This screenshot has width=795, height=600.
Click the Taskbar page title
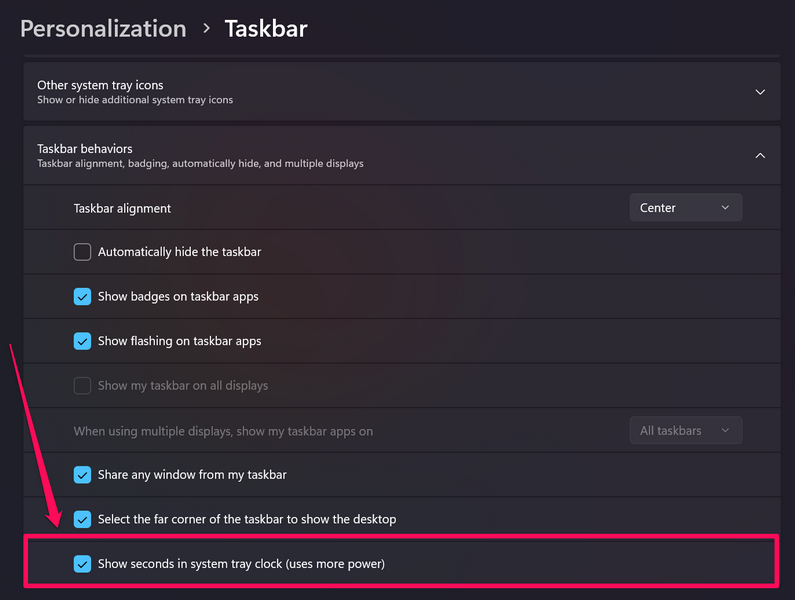tap(266, 28)
